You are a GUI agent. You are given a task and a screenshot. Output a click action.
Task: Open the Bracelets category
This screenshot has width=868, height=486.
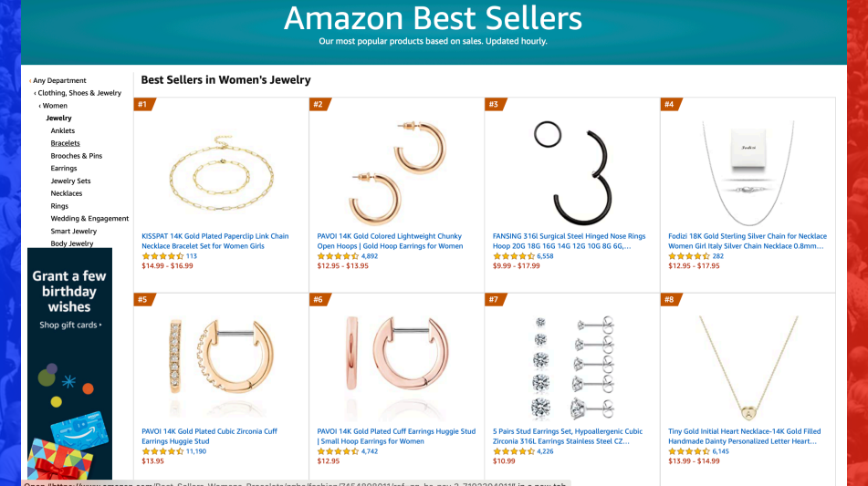(x=65, y=143)
